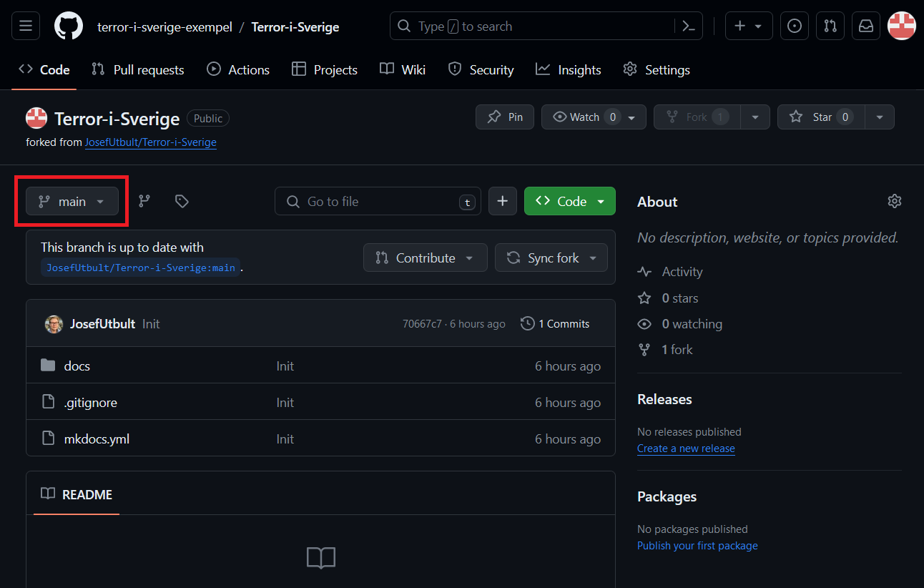Add a file with the plus button
924x588 pixels.
coord(503,202)
